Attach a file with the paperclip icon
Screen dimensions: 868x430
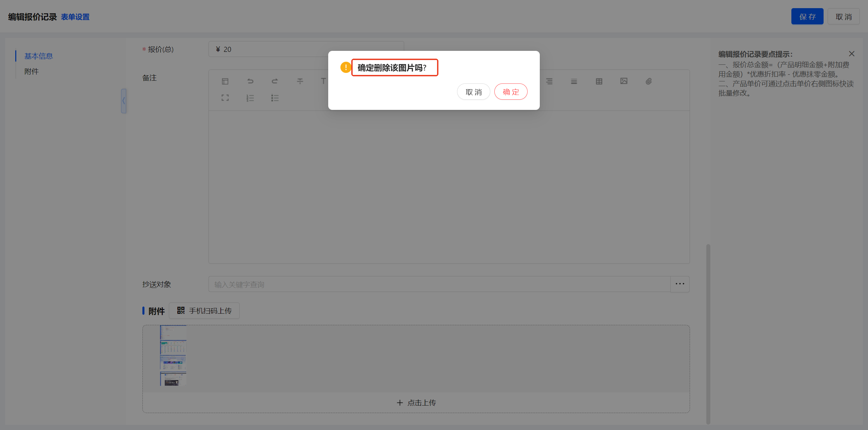[x=649, y=81]
